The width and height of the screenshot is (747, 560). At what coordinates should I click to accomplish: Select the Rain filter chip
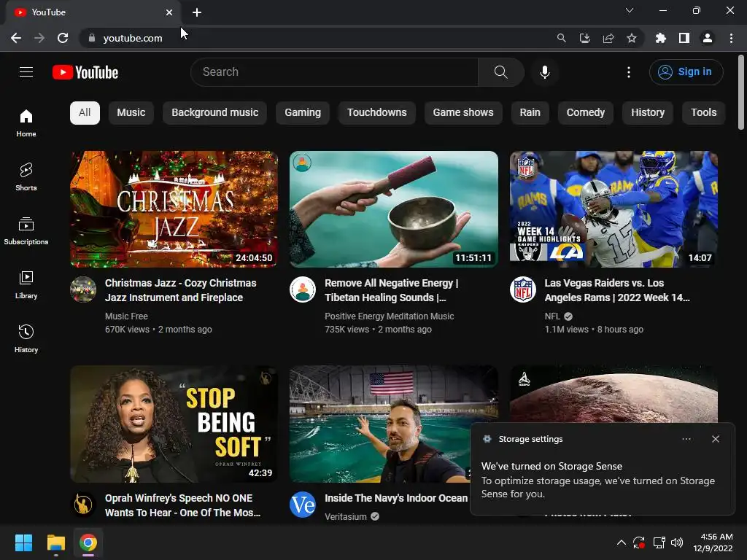tap(530, 113)
